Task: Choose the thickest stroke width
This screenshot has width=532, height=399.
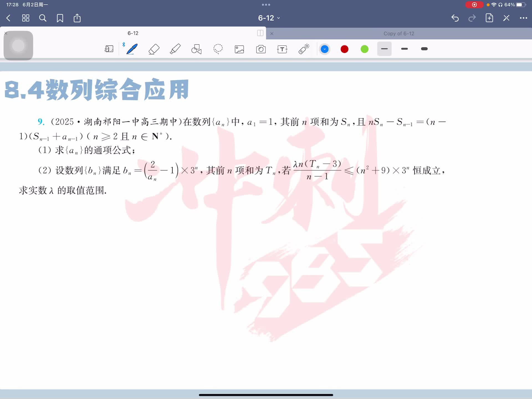Action: tap(424, 49)
